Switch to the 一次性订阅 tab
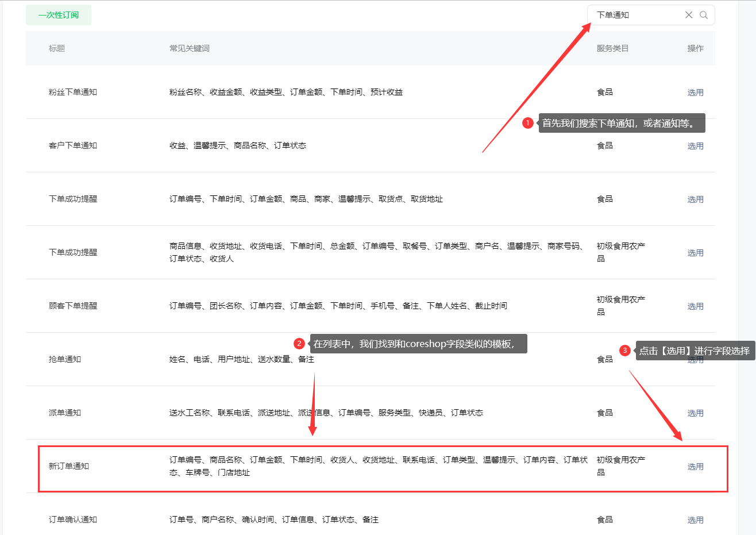The image size is (756, 535). click(59, 15)
